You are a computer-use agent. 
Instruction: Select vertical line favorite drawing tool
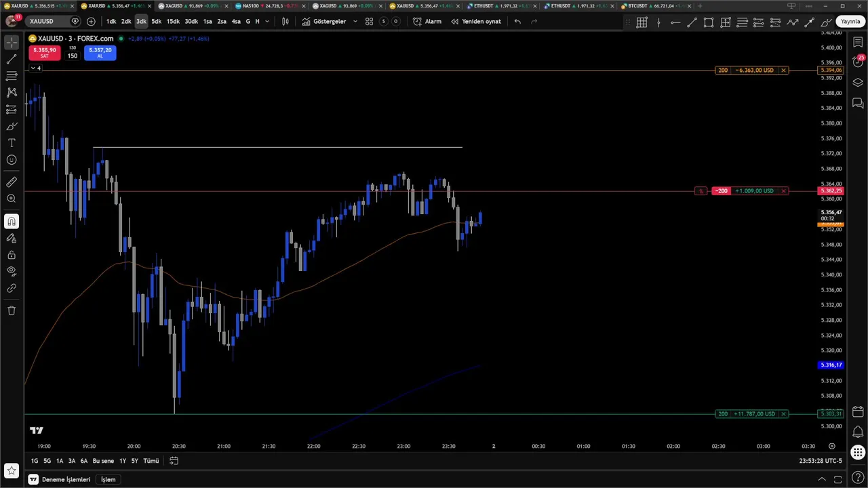pos(658,22)
